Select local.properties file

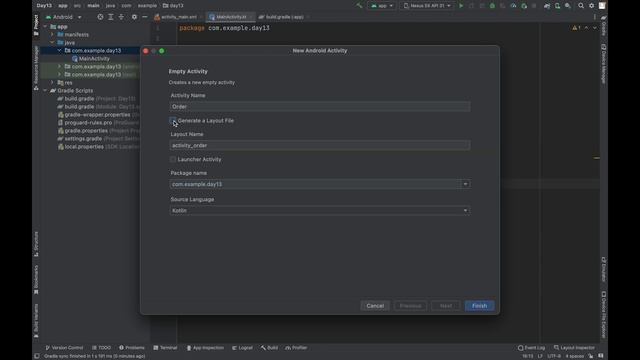[x=84, y=147]
